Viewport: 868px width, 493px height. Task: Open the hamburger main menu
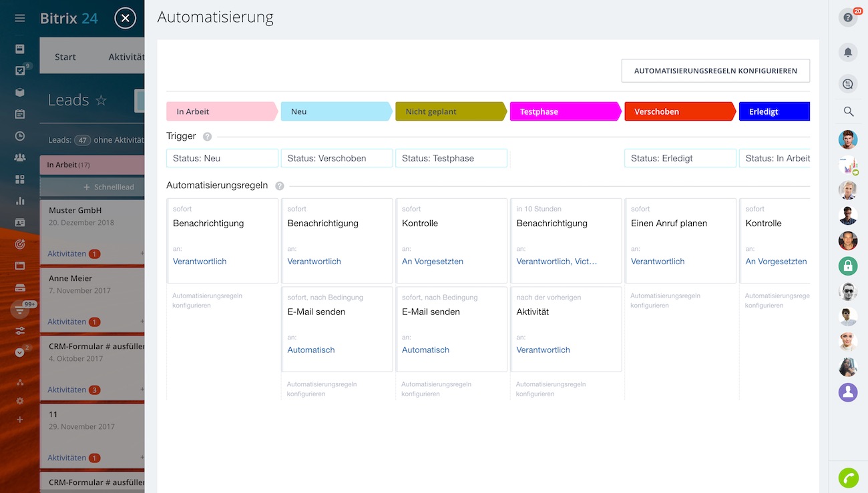(x=20, y=19)
